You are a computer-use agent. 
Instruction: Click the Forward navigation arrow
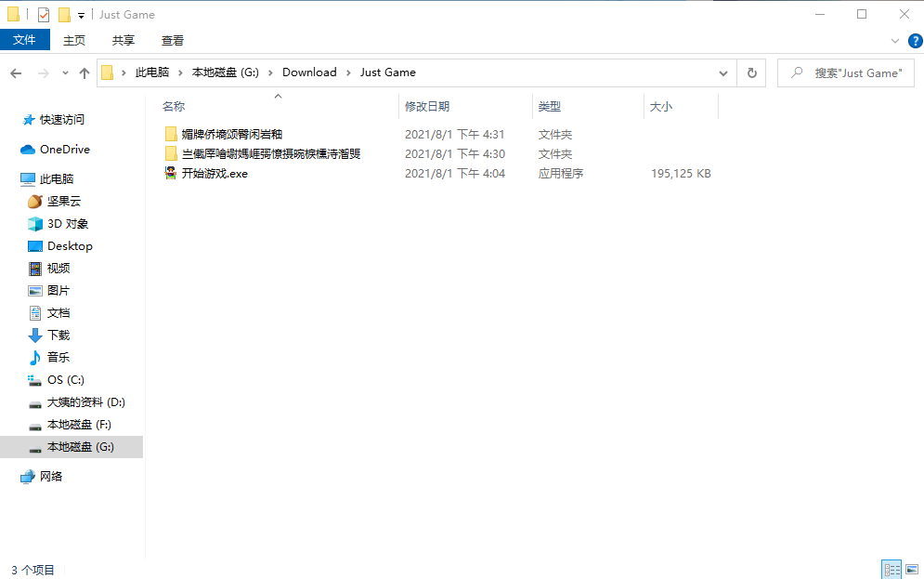(43, 73)
